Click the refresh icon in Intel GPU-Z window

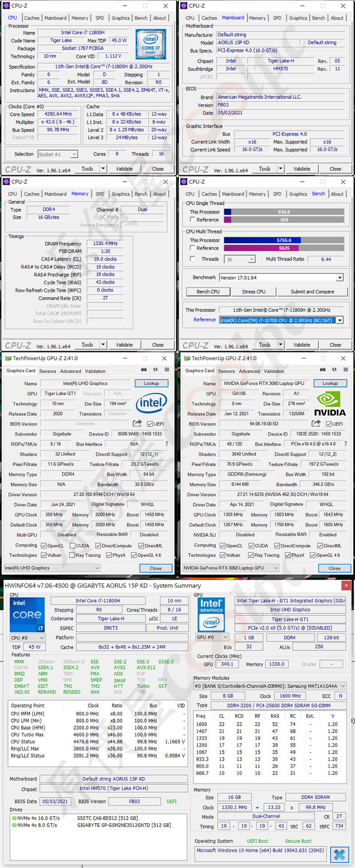pyautogui.click(x=155, y=369)
